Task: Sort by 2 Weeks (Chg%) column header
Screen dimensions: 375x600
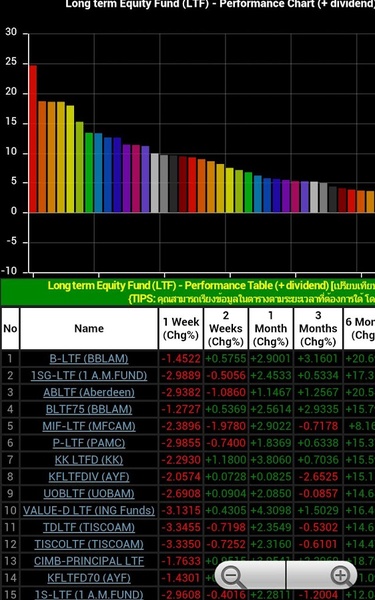Action: coord(226,329)
